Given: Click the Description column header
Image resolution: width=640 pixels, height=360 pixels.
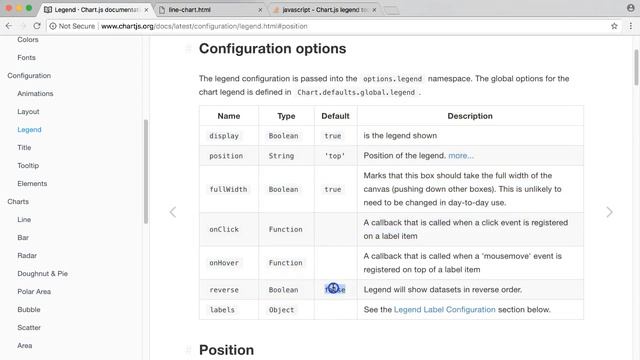Looking at the screenshot, I should [470, 116].
